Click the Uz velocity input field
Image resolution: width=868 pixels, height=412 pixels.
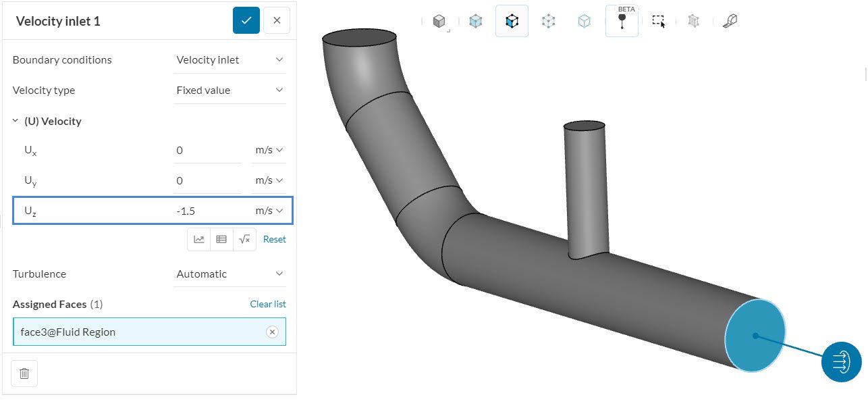click(206, 211)
